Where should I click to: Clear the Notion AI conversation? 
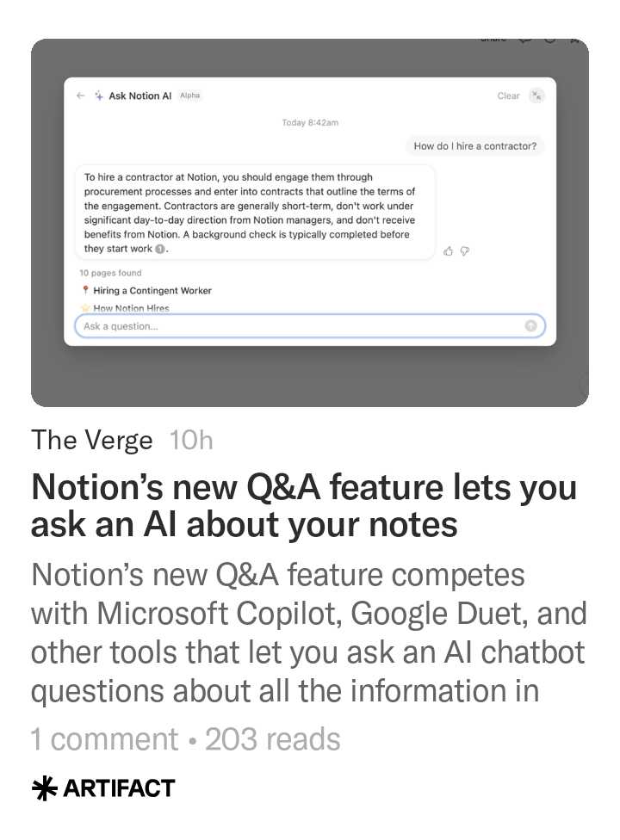click(x=508, y=96)
